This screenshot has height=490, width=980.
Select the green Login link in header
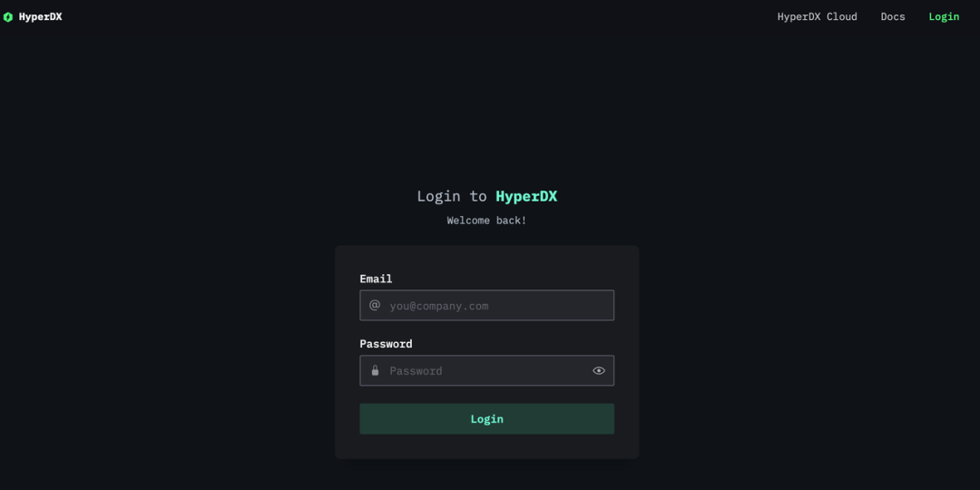944,17
